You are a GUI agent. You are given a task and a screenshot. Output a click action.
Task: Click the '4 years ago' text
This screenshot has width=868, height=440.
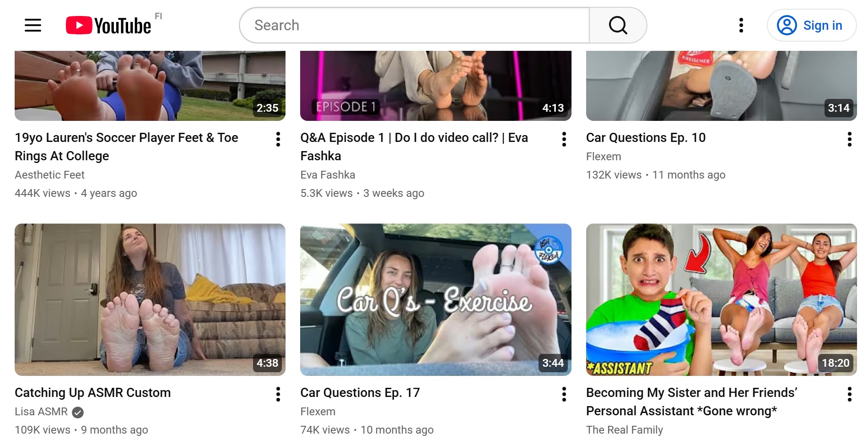109,193
